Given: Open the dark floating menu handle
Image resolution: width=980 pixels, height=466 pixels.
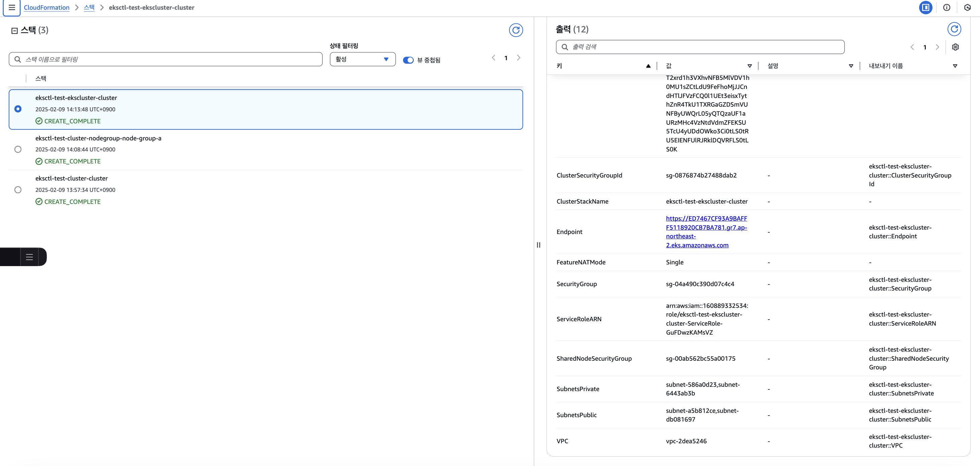Looking at the screenshot, I should 29,257.
